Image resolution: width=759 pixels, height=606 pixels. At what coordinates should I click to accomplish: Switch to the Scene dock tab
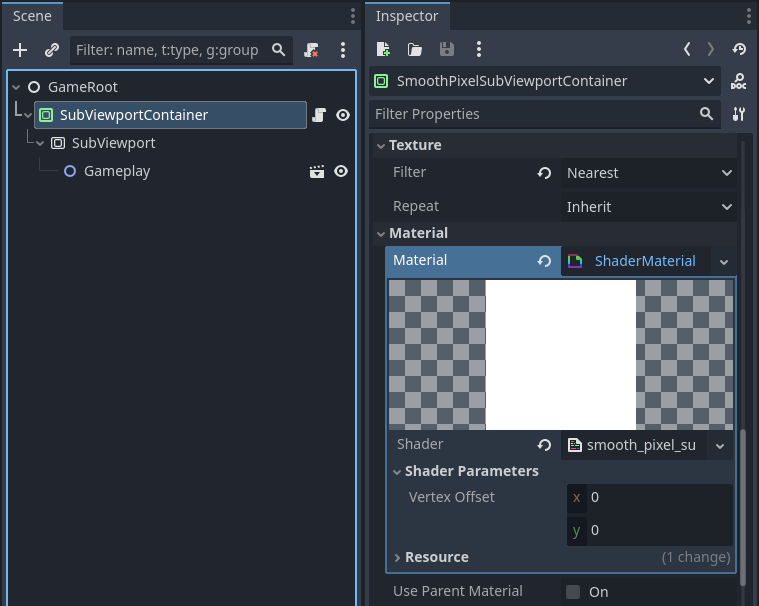pyautogui.click(x=32, y=16)
